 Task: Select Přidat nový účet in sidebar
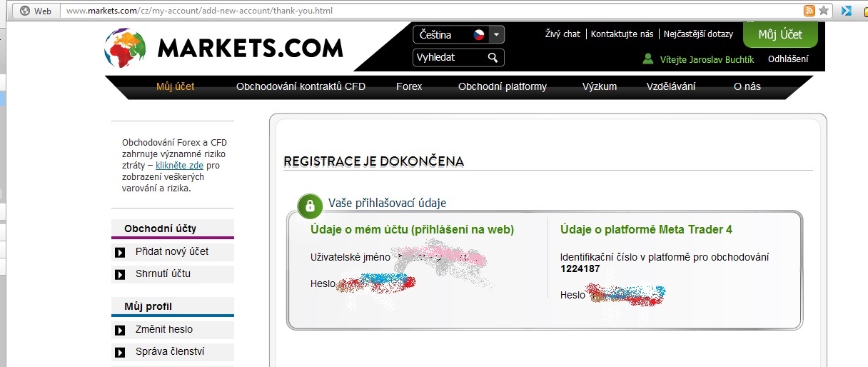172,251
